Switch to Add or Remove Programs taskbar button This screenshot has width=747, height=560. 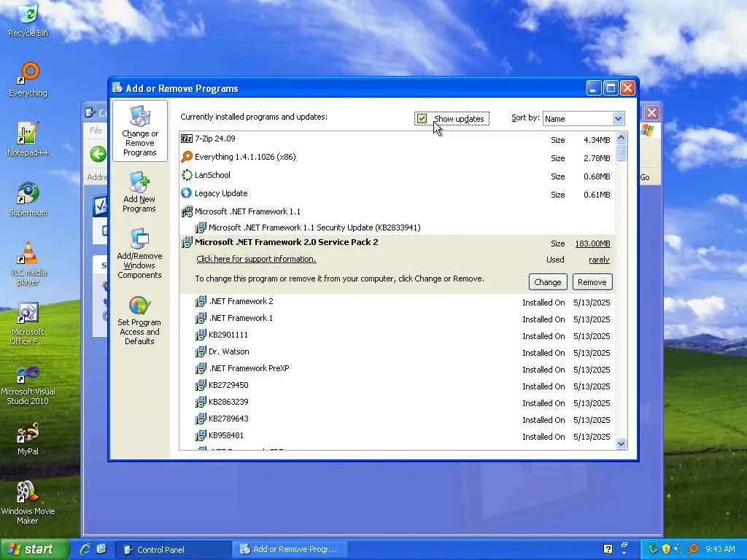[x=291, y=550]
